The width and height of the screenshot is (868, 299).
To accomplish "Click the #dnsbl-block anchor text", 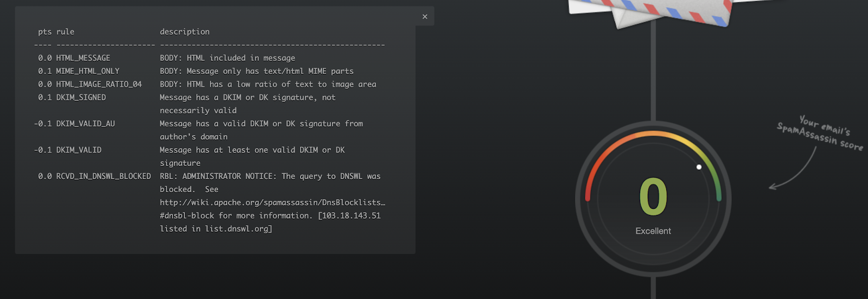I will [x=187, y=215].
